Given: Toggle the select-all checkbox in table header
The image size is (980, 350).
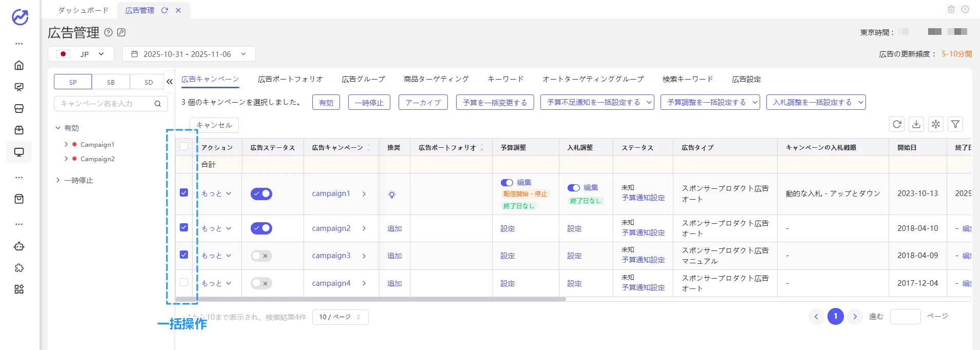Looking at the screenshot, I should click(184, 147).
